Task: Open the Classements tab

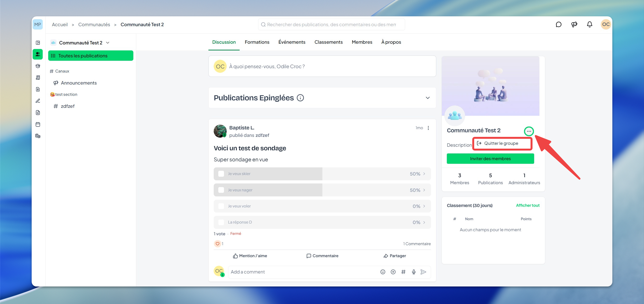Action: coord(328,42)
